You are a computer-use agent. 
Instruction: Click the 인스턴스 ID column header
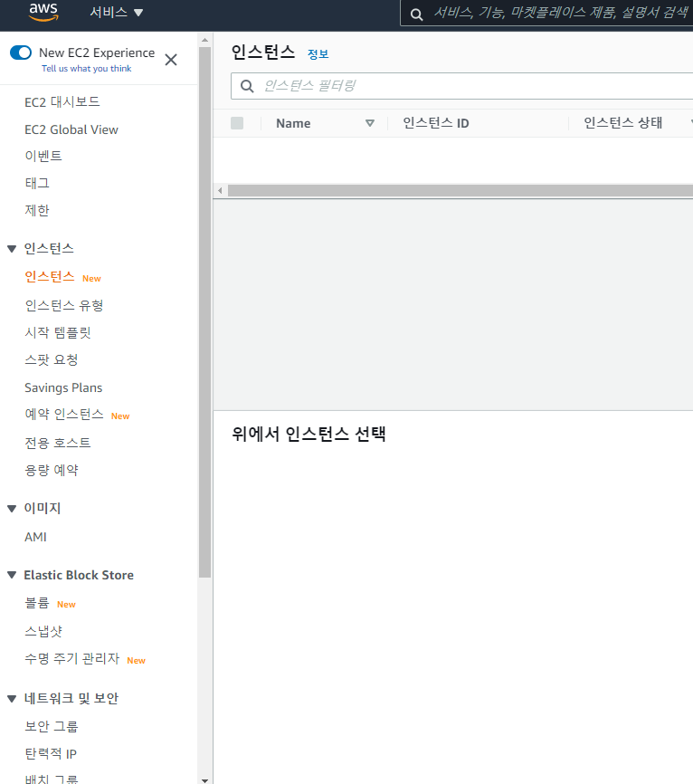coord(436,123)
